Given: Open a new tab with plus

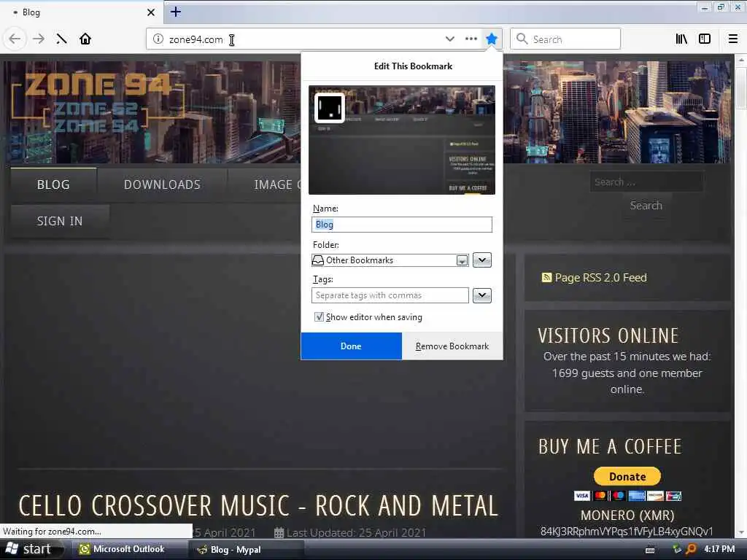Looking at the screenshot, I should click(x=176, y=12).
